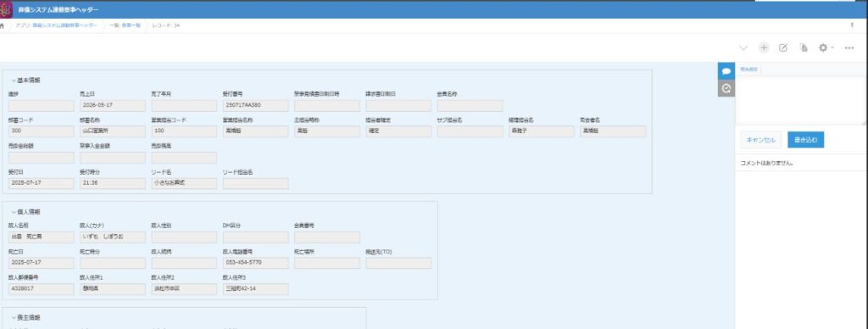Click the empty 搬送先(TO) field
868x329 pixels.
(x=398, y=263)
